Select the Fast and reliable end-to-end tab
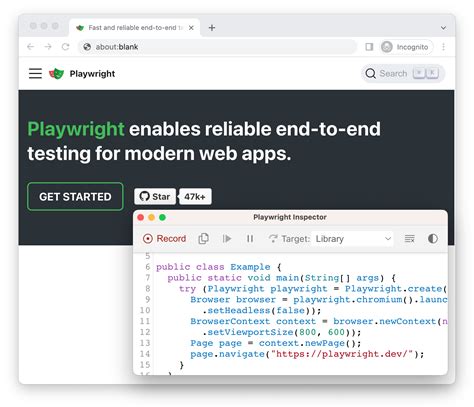Viewport: 474px width, 407px height. point(135,28)
